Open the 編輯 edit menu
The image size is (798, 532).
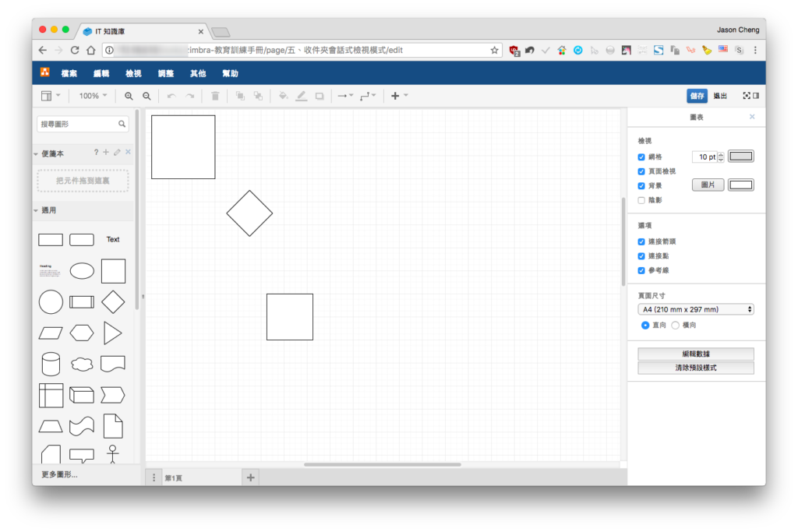point(101,73)
